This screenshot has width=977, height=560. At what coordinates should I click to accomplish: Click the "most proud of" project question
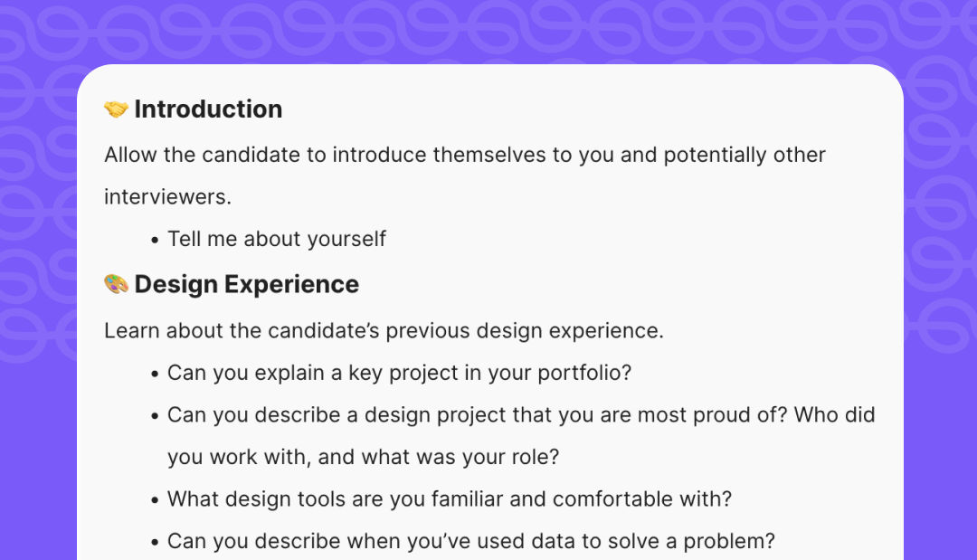click(x=520, y=415)
